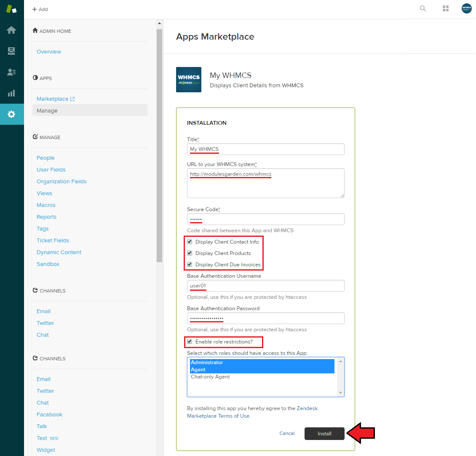This screenshot has width=476, height=456.
Task: Open Facebook channel settings
Action: pyautogui.click(x=49, y=414)
